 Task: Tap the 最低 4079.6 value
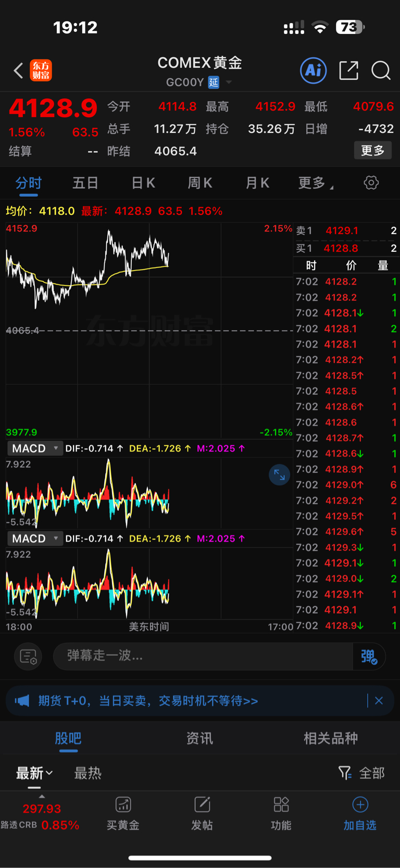point(373,106)
